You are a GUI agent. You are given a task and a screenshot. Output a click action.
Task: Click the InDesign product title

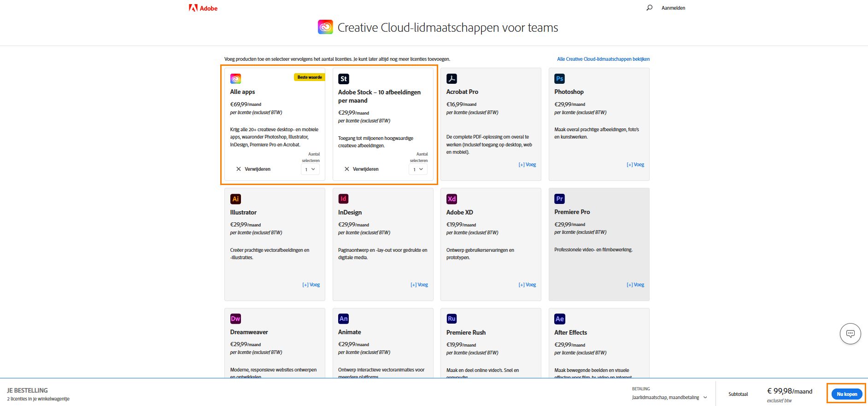[x=350, y=212]
